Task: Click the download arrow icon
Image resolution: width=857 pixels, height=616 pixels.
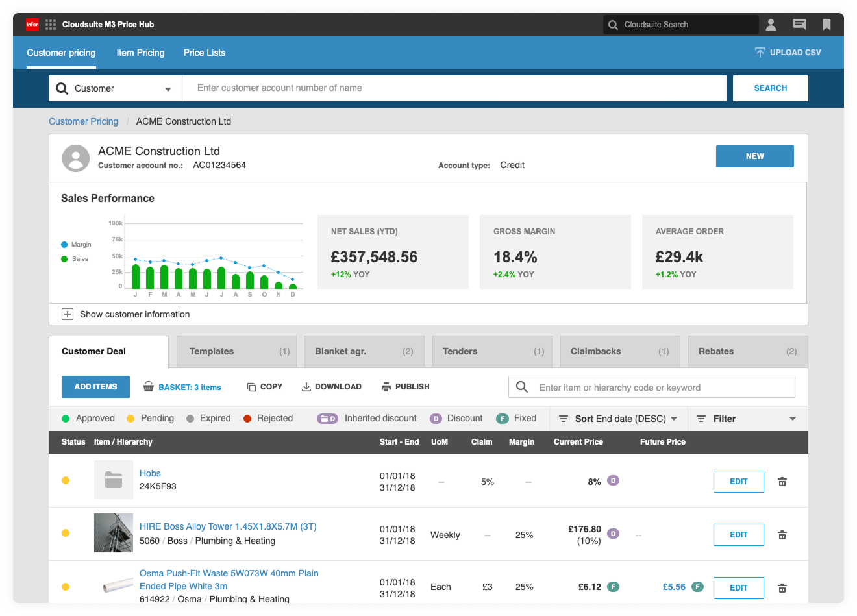Action: tap(306, 387)
